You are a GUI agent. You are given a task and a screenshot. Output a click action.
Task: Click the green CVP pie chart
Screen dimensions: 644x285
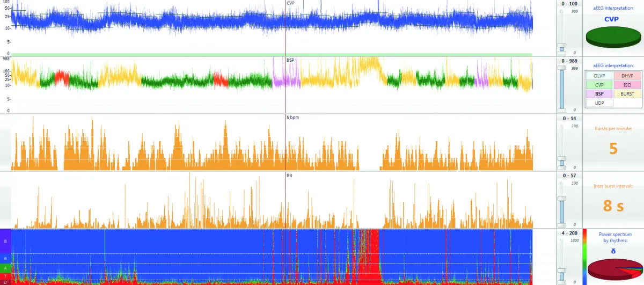612,38
